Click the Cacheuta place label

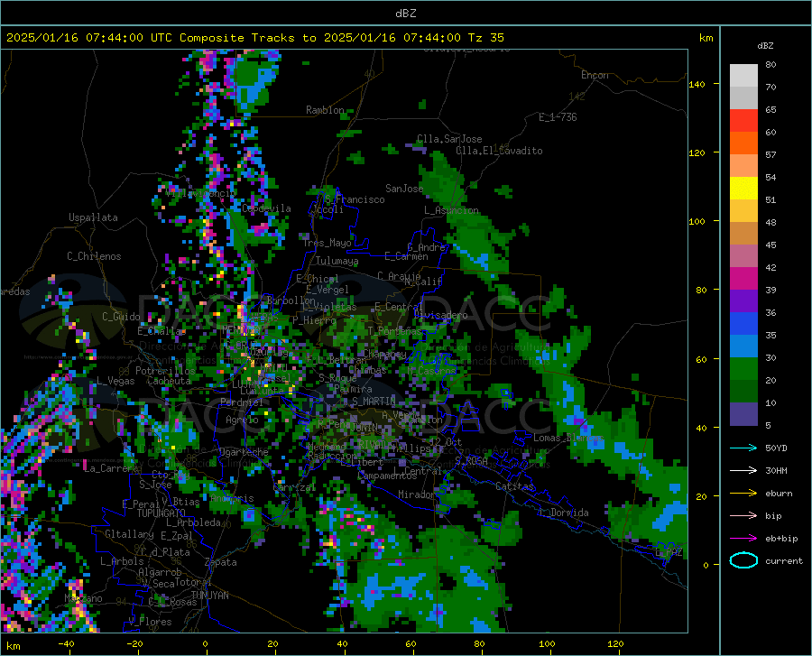170,381
